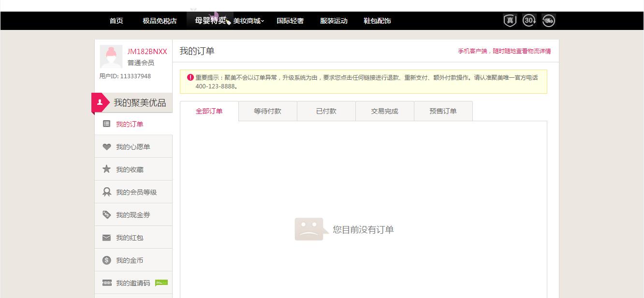This screenshot has width=644, height=298.
Task: Open the 鞋包配饰 navigation item
Action: click(377, 21)
